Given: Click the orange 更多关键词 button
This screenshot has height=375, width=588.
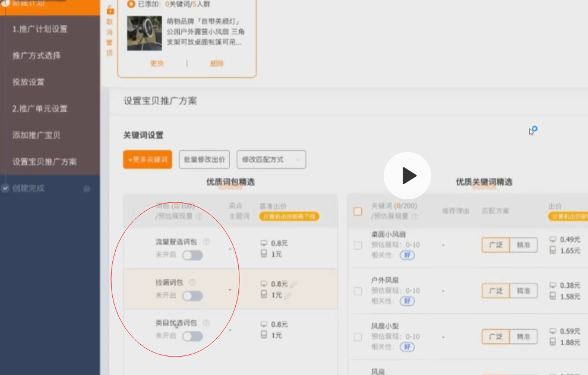Looking at the screenshot, I should pos(147,160).
